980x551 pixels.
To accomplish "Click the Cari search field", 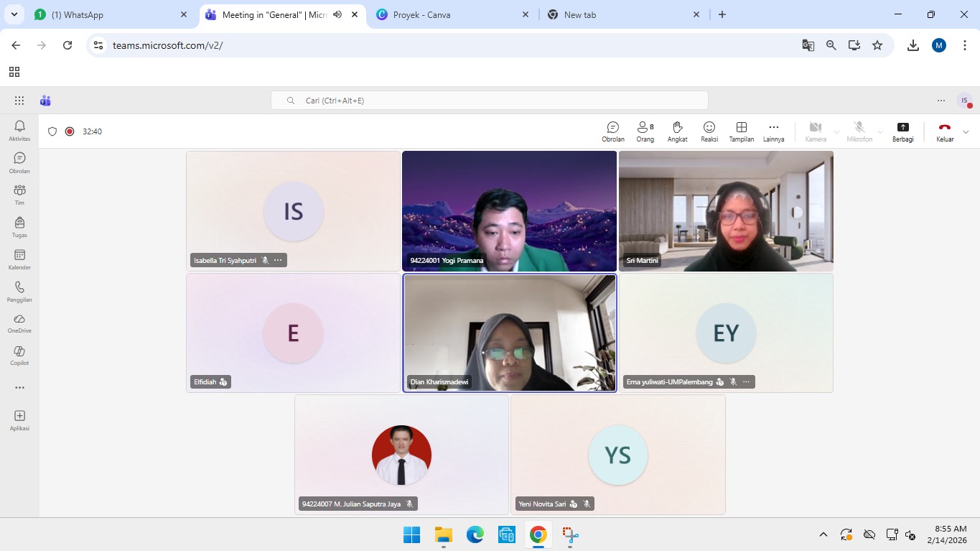I will (x=489, y=101).
